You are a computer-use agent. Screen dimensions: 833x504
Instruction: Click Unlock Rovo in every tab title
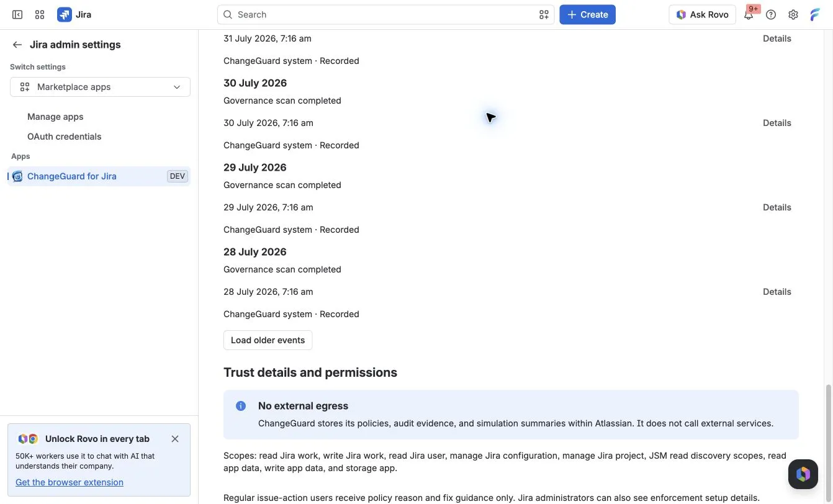point(97,439)
